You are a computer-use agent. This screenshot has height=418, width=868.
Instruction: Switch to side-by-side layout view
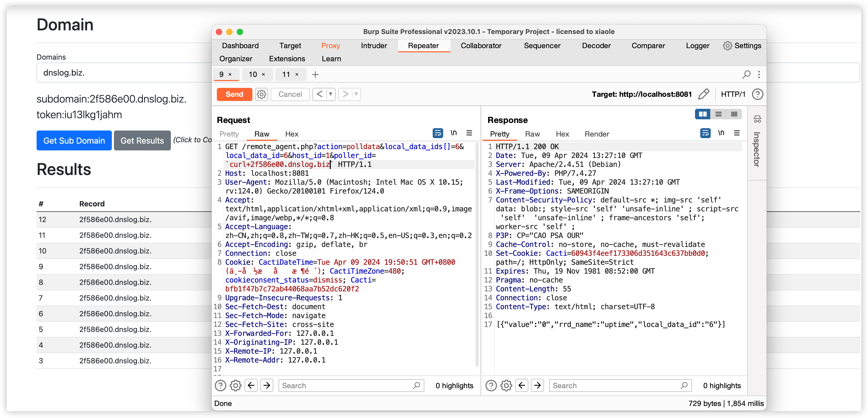[x=703, y=114]
